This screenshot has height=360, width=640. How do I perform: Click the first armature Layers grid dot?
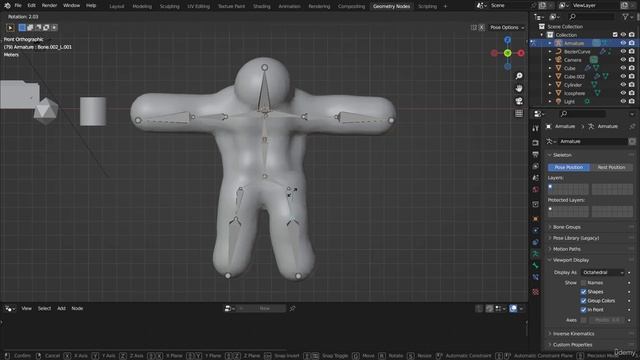[x=550, y=187]
